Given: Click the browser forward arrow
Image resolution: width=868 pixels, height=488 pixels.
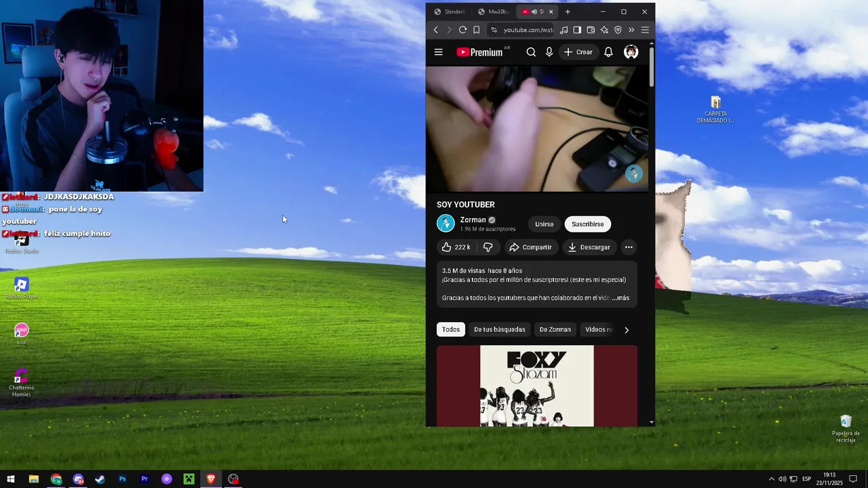Looking at the screenshot, I should pyautogui.click(x=449, y=30).
